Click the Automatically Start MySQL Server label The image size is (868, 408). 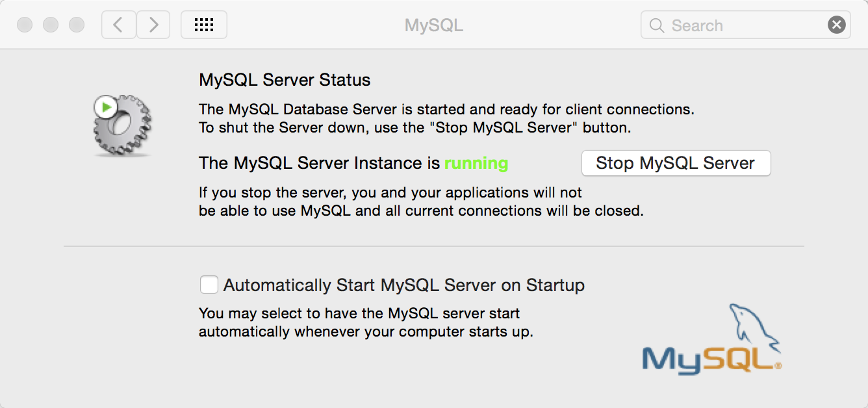point(404,285)
